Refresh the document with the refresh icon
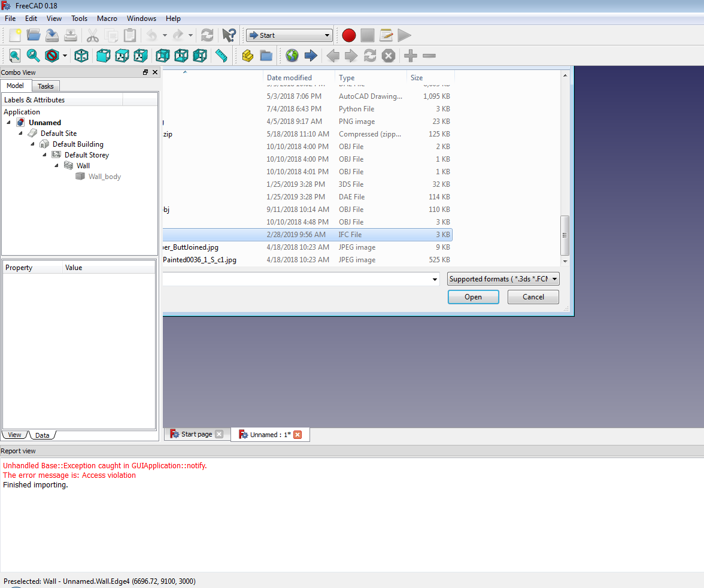The height and width of the screenshot is (588, 704). (207, 35)
